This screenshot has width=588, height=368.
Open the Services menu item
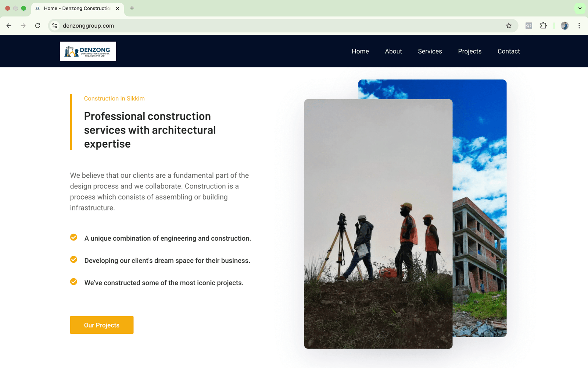pyautogui.click(x=430, y=52)
